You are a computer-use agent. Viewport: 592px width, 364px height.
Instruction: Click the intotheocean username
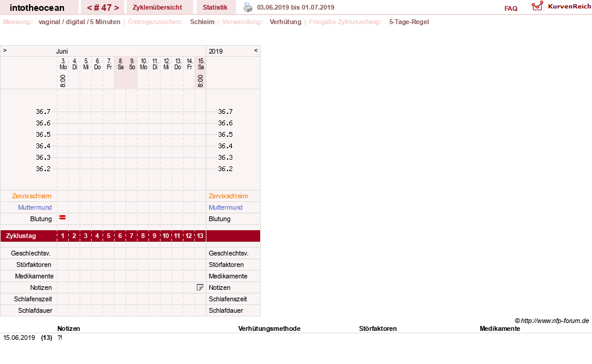(37, 8)
